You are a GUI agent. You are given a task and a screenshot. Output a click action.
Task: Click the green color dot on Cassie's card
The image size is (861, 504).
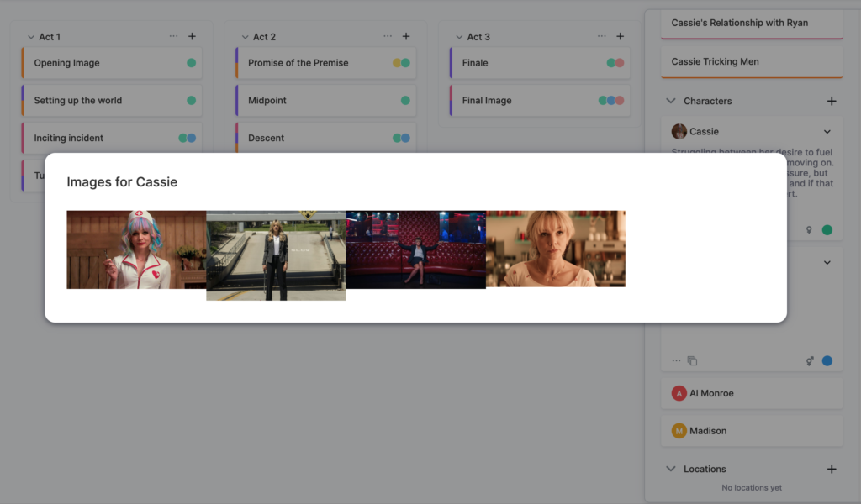(827, 230)
